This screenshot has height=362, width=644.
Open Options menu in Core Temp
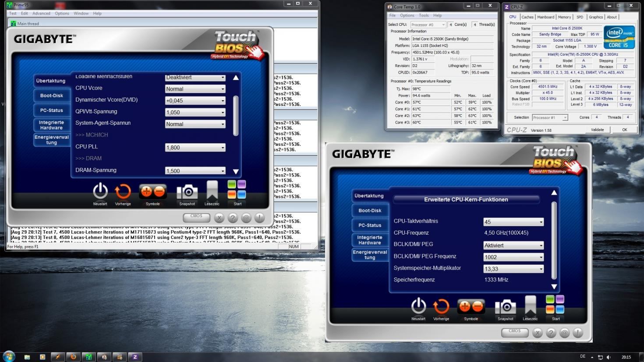407,15
